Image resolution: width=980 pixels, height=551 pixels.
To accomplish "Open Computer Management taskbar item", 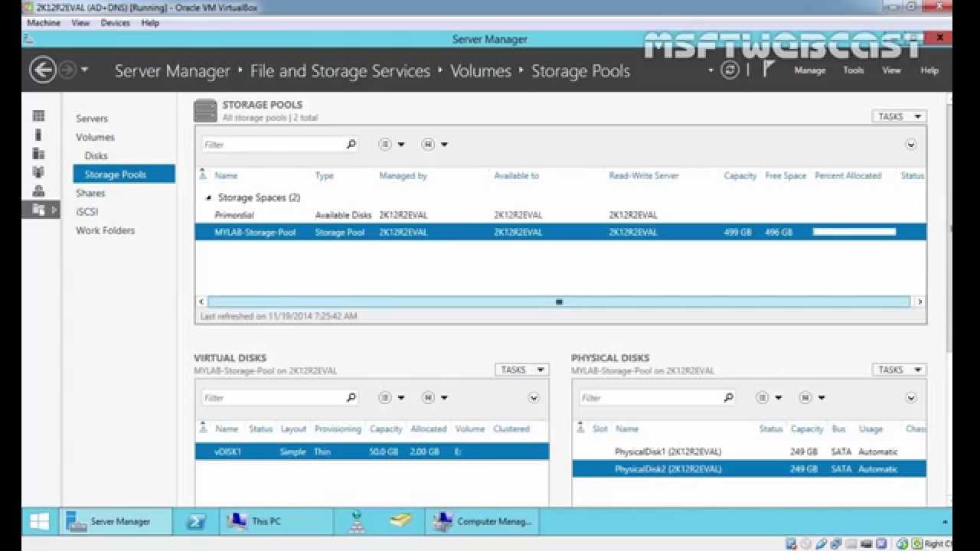I will [x=482, y=522].
